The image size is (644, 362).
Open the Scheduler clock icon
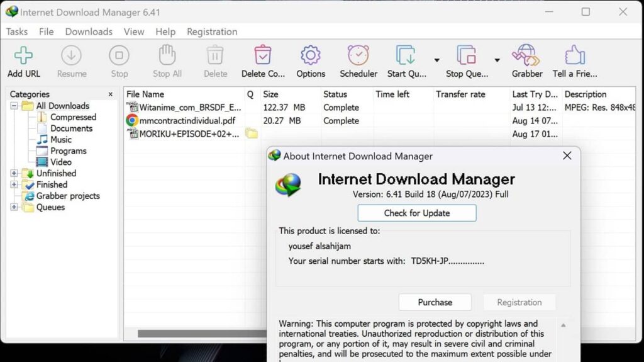(358, 55)
